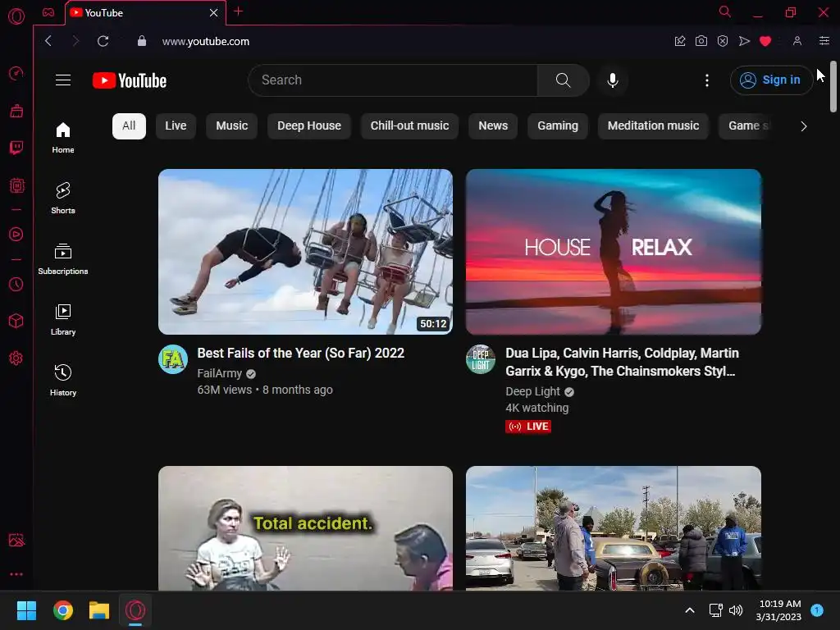This screenshot has height=630, width=840.
Task: Click the search magnifier button
Action: [563, 80]
